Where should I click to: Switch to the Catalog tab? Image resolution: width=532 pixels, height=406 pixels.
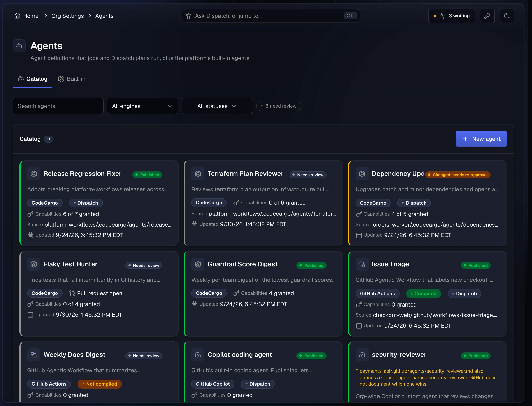[x=32, y=79]
